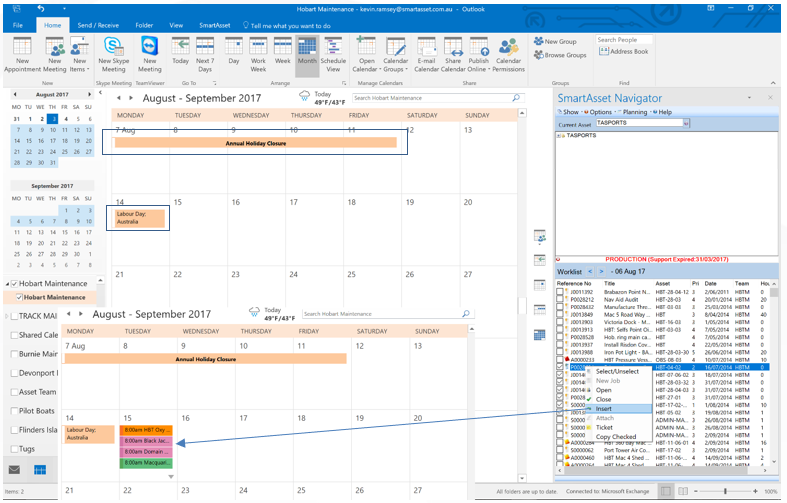The width and height of the screenshot is (787, 503).
Task: Open Mail view in navigation bar
Action: point(15,469)
